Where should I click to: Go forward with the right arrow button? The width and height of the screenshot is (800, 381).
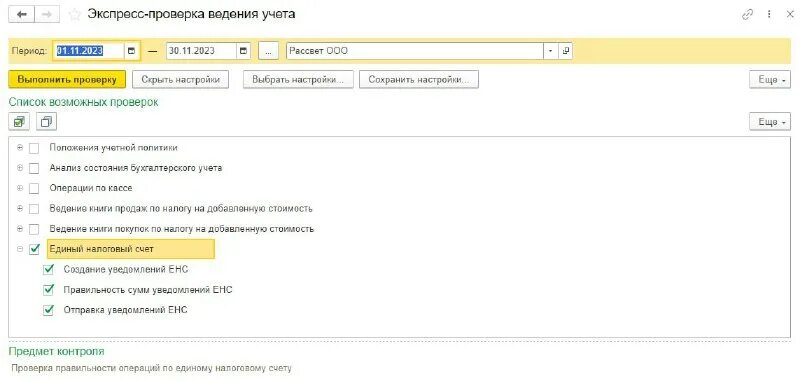tap(47, 14)
